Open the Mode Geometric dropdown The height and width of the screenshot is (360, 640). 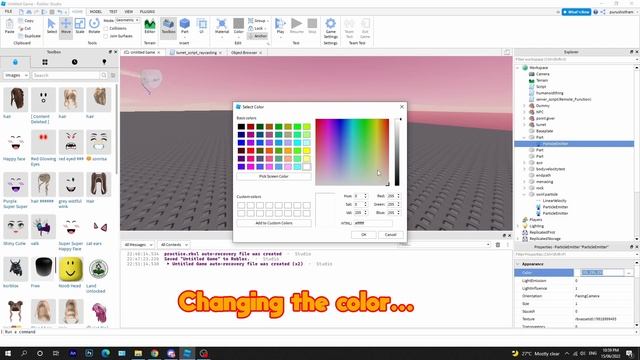127,20
